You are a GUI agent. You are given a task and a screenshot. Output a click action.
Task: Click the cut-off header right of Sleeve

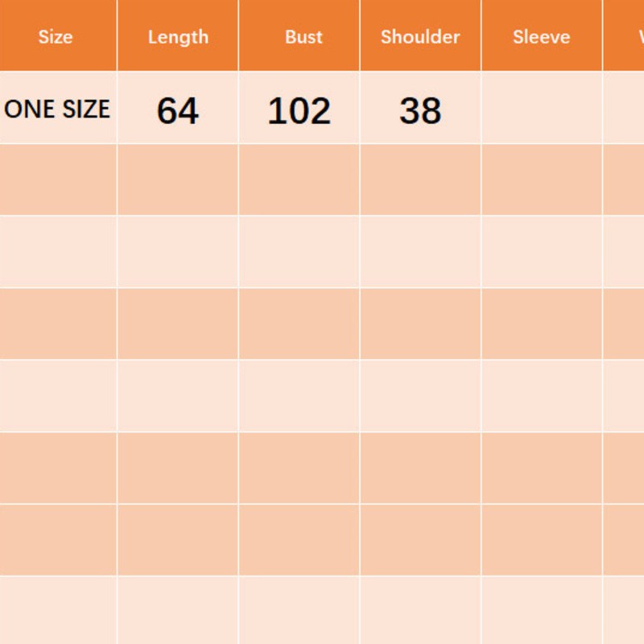626,37
